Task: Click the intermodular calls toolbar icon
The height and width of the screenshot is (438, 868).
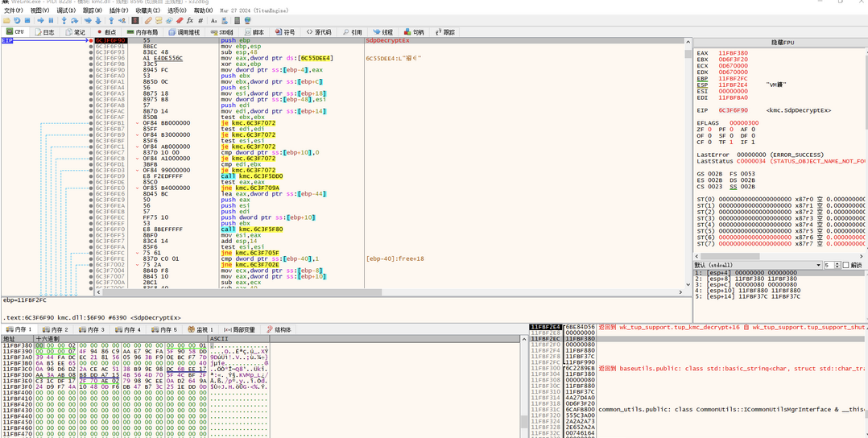Action: point(225,20)
